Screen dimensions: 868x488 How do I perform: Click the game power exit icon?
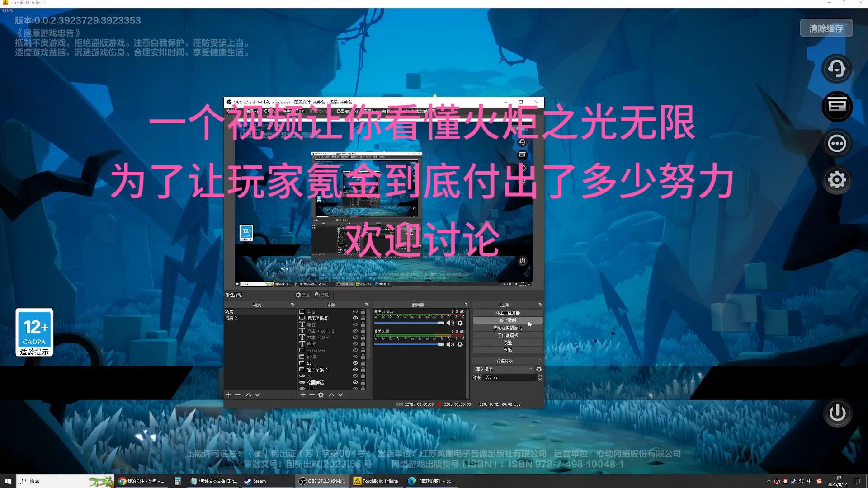point(837,412)
